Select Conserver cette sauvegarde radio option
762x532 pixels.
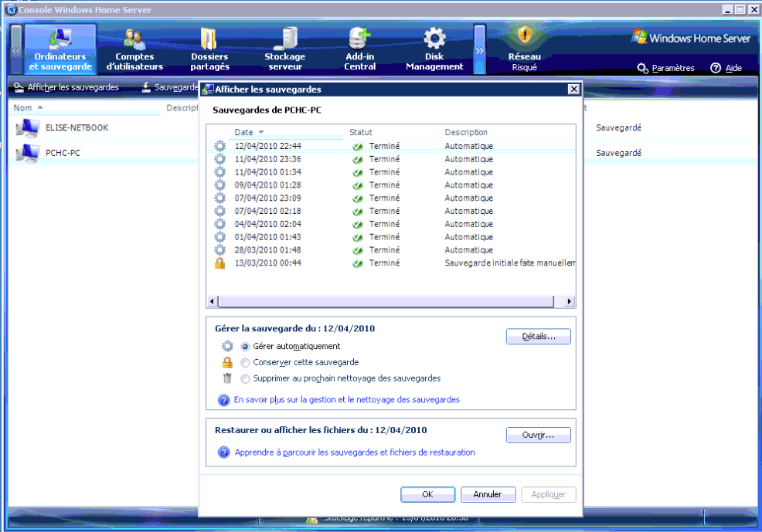tap(245, 363)
